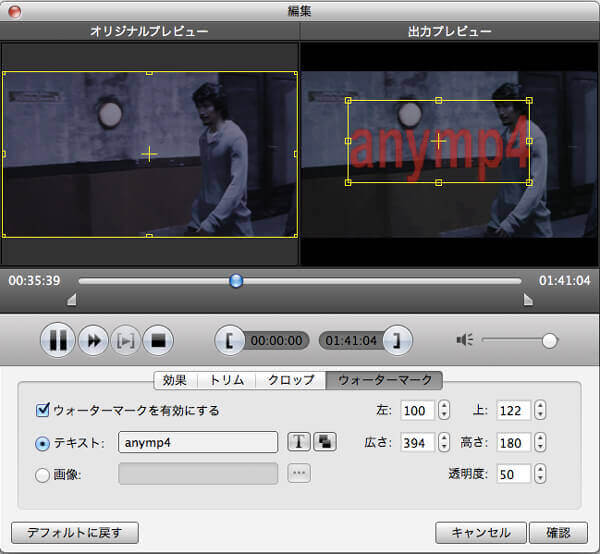Click the watermark text field containing anymp4
Image resolution: width=600 pixels, height=554 pixels.
coord(198,442)
